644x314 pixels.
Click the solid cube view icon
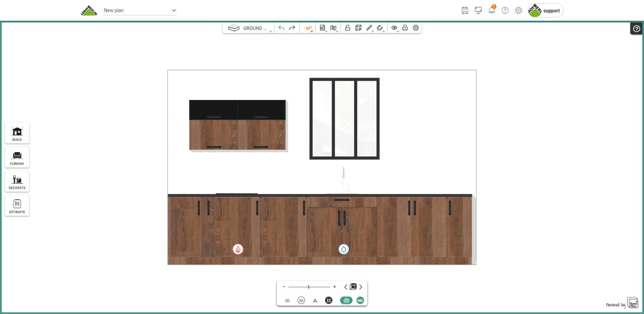click(x=353, y=287)
